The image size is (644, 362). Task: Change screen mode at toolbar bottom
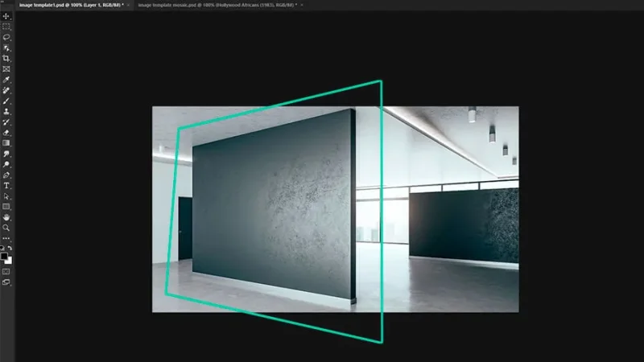[x=6, y=282]
